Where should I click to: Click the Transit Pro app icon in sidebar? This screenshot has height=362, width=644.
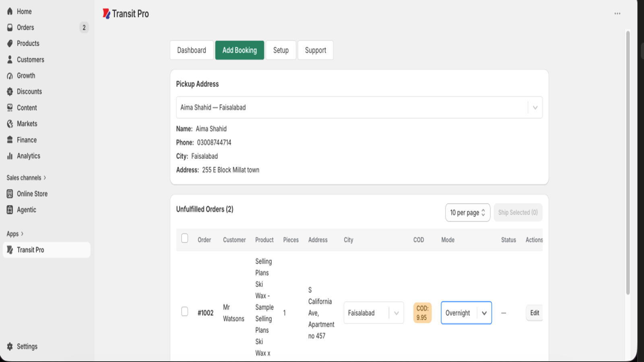tap(10, 250)
